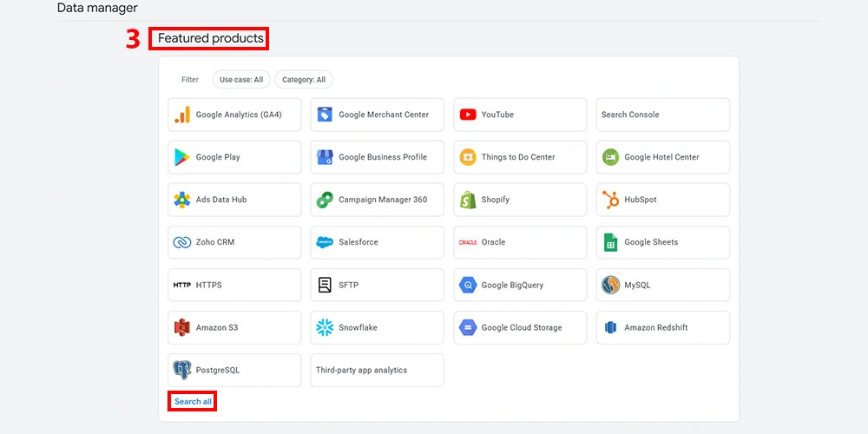Click the Search all link
The height and width of the screenshot is (434, 868).
(x=194, y=402)
